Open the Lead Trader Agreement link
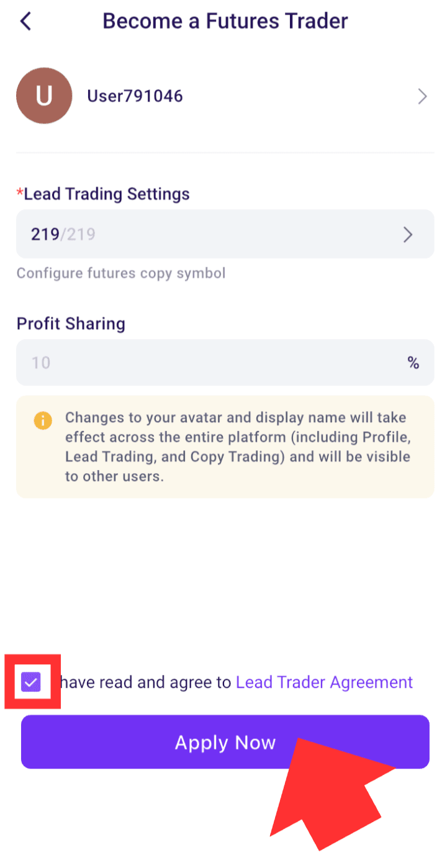The image size is (442, 868). coord(324,682)
